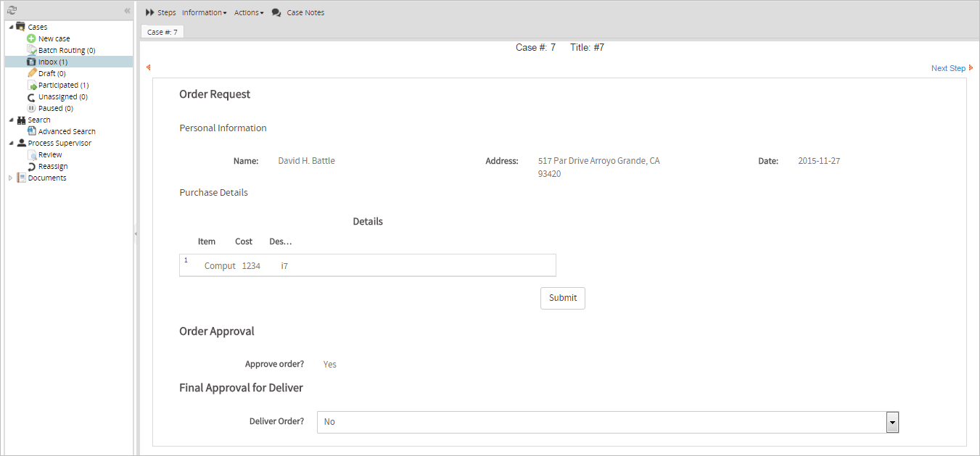This screenshot has height=456, width=980.
Task: Click the Steps toolbar button
Action: pos(160,12)
